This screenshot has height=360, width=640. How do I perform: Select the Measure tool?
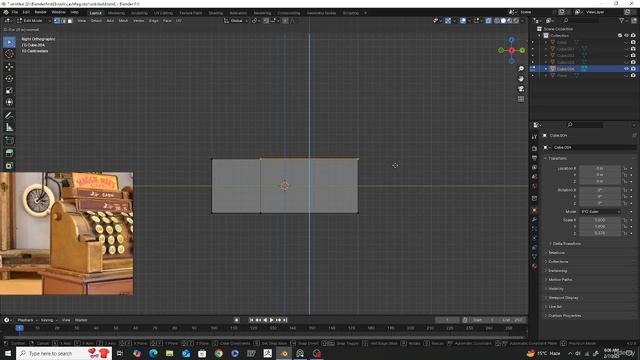coord(9,127)
